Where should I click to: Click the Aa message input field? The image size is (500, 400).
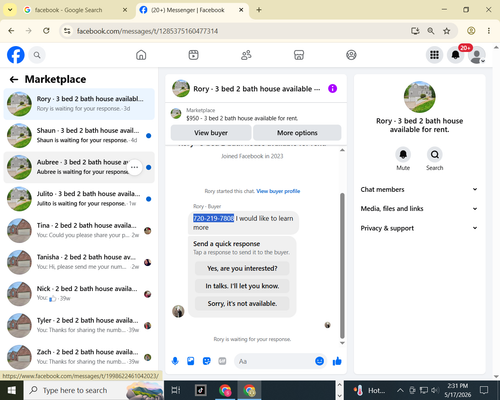tap(274, 361)
